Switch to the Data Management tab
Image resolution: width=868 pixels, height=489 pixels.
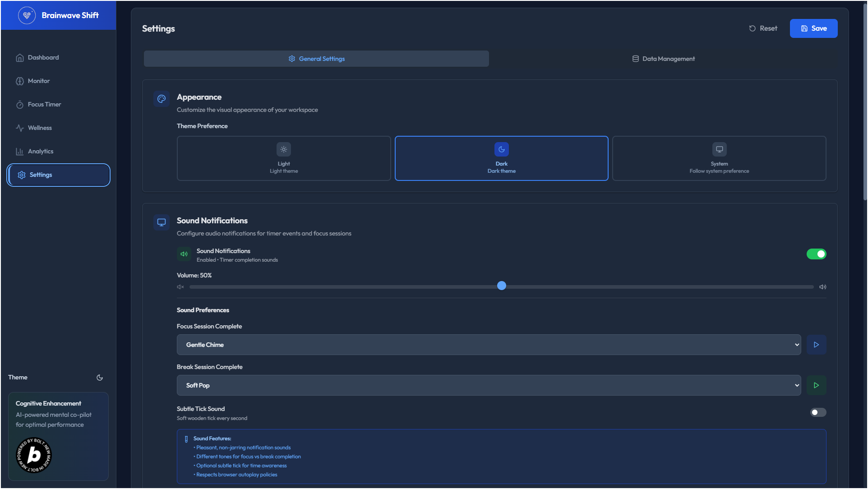point(663,59)
